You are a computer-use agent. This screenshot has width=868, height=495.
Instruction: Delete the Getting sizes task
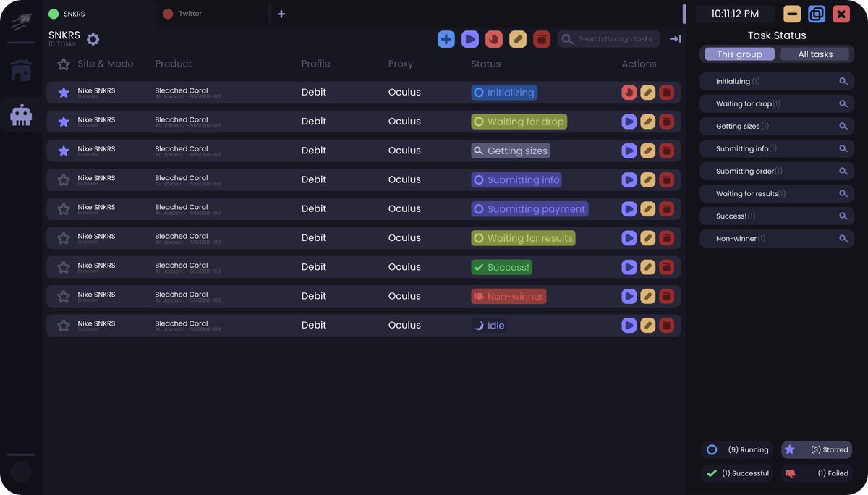point(667,151)
